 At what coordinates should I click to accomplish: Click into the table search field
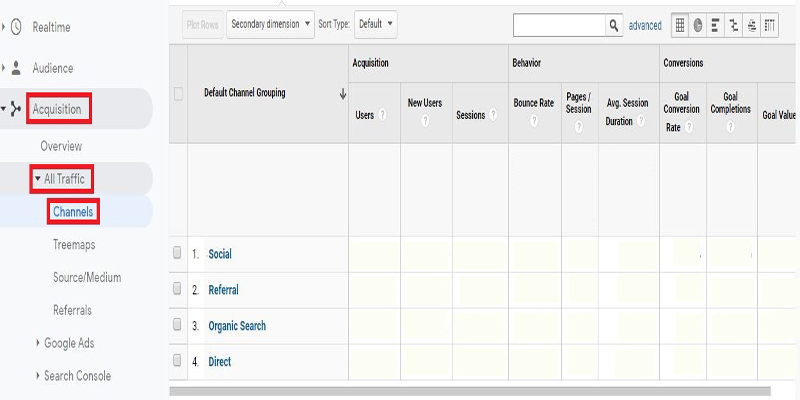[x=559, y=25]
